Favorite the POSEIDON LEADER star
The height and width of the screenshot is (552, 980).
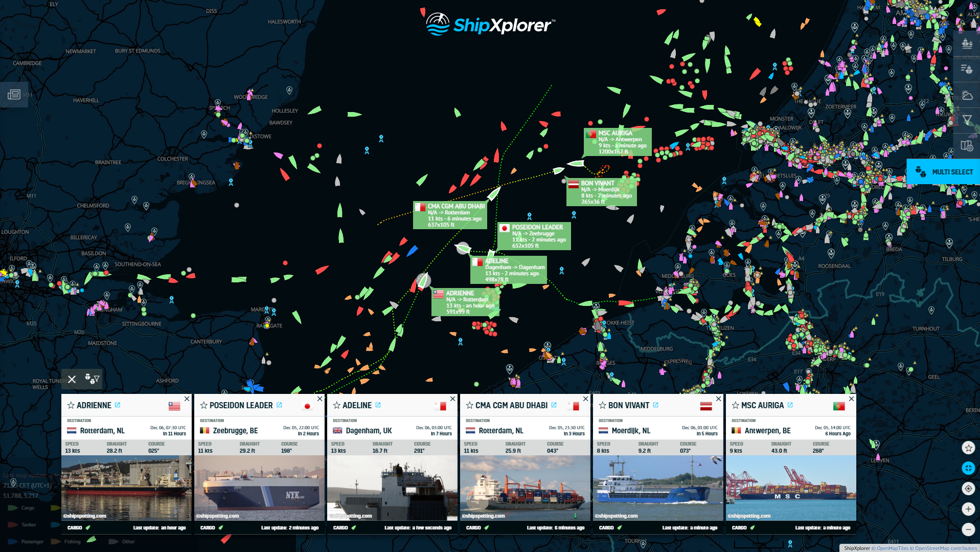(x=204, y=405)
